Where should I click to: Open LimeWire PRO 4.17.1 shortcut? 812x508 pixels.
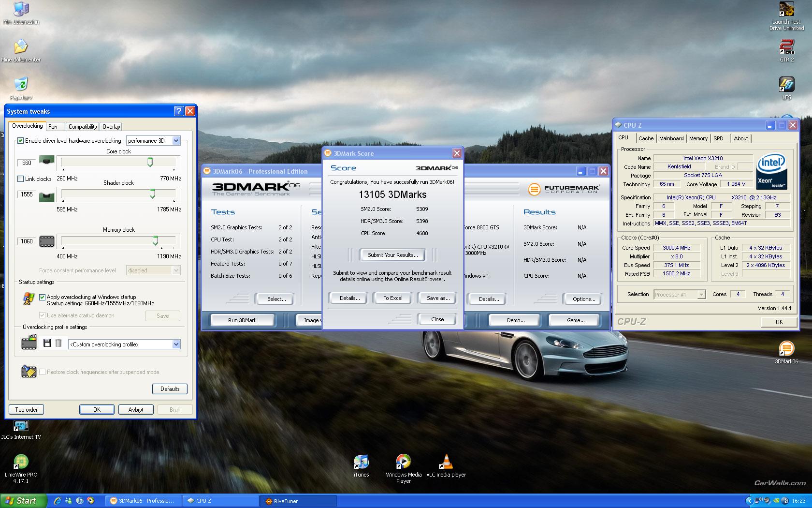tap(21, 469)
